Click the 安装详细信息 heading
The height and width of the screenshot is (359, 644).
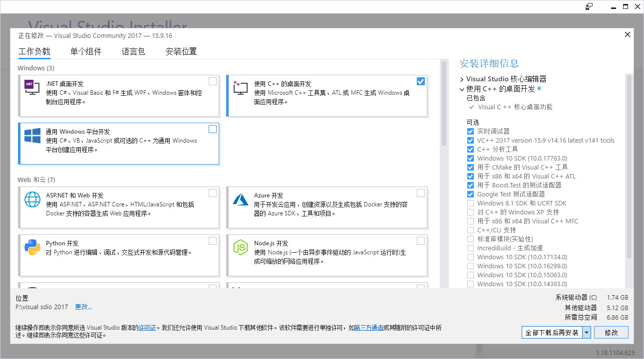point(489,63)
